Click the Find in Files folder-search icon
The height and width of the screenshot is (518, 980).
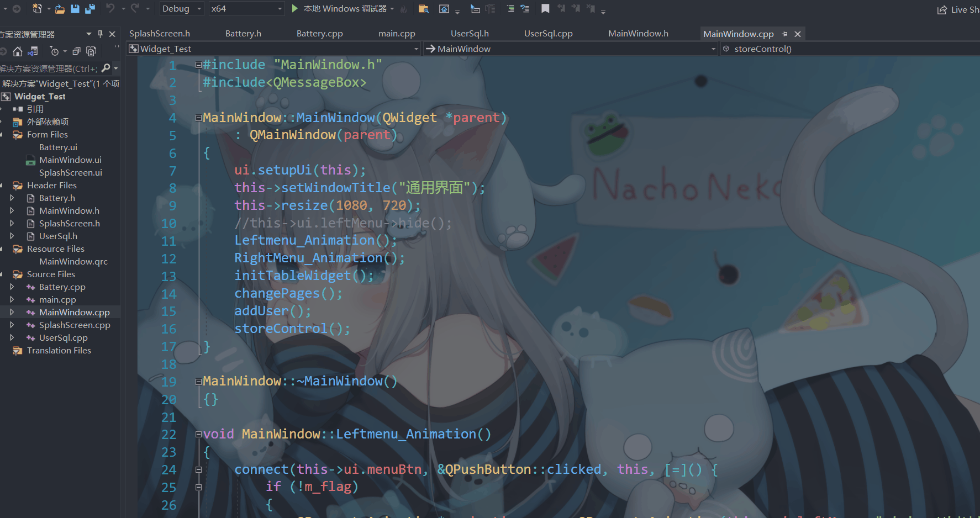(x=424, y=9)
